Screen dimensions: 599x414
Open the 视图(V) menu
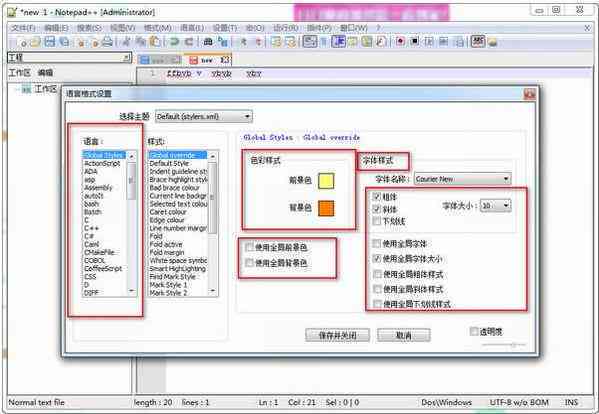tap(123, 28)
